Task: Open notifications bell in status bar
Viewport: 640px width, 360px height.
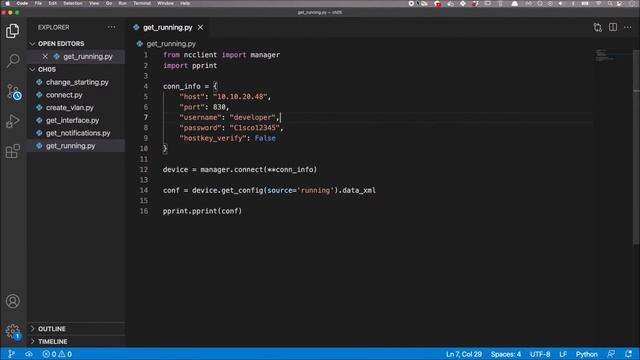Action: [629, 354]
